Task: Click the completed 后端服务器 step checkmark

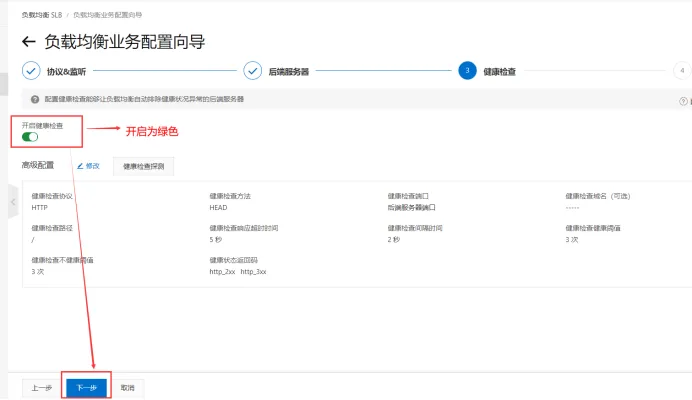Action: pos(252,71)
